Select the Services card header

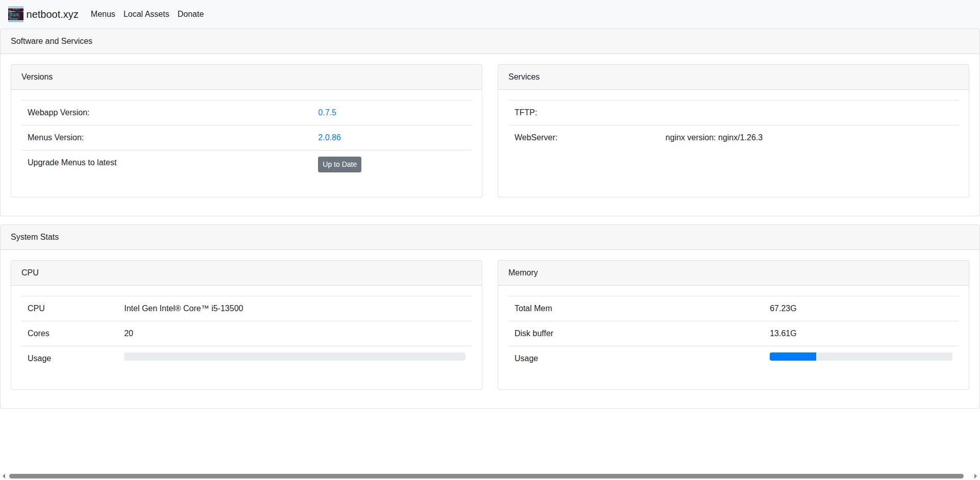[x=733, y=77]
